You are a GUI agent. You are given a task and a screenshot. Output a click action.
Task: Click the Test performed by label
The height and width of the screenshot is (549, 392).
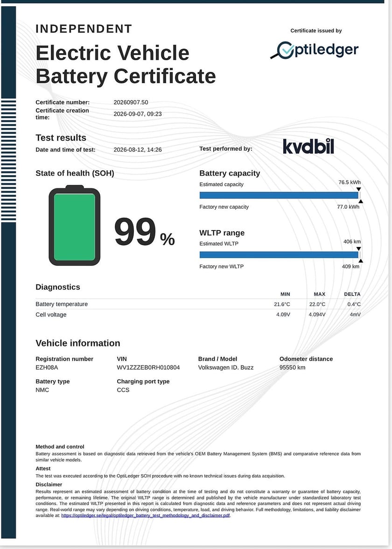point(226,149)
